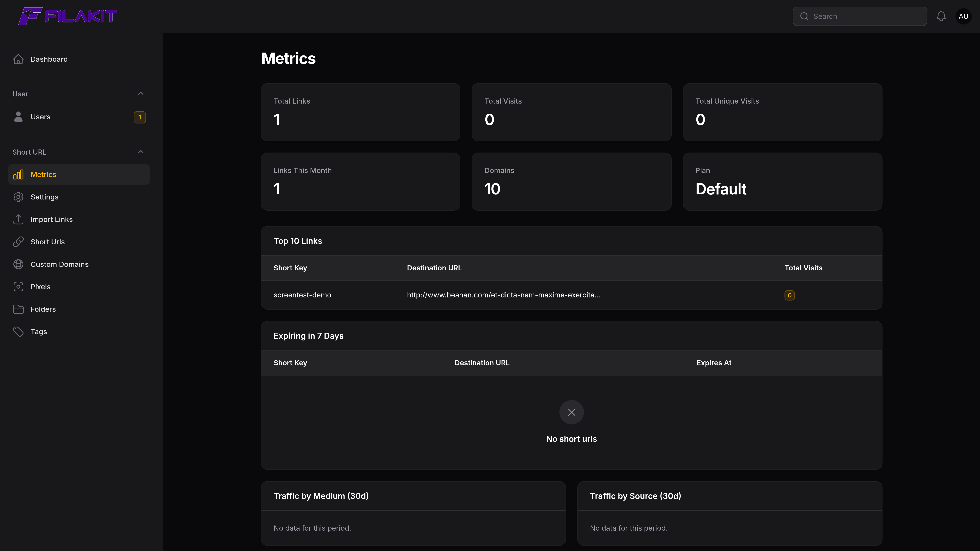This screenshot has width=980, height=551.
Task: Click Short Key header in Expiring table
Action: click(x=290, y=363)
